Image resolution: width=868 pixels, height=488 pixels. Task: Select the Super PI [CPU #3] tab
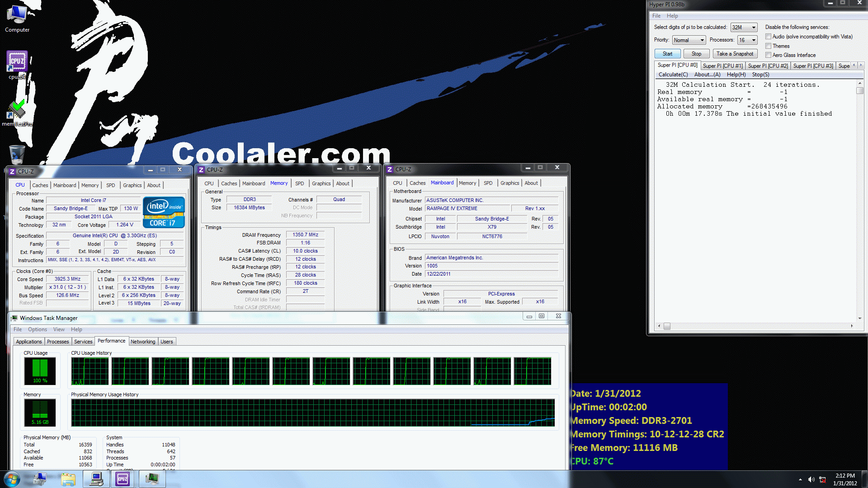813,66
